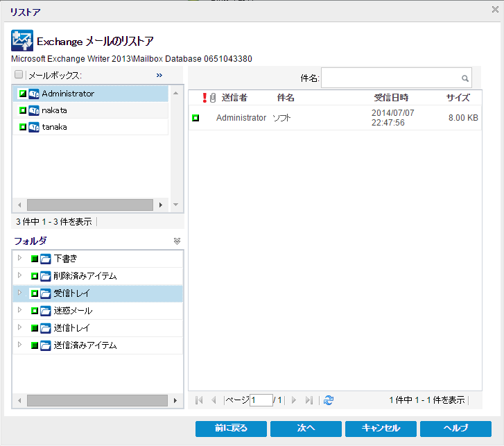
Task: Sort by the 受信日時 column header
Action: pos(391,98)
